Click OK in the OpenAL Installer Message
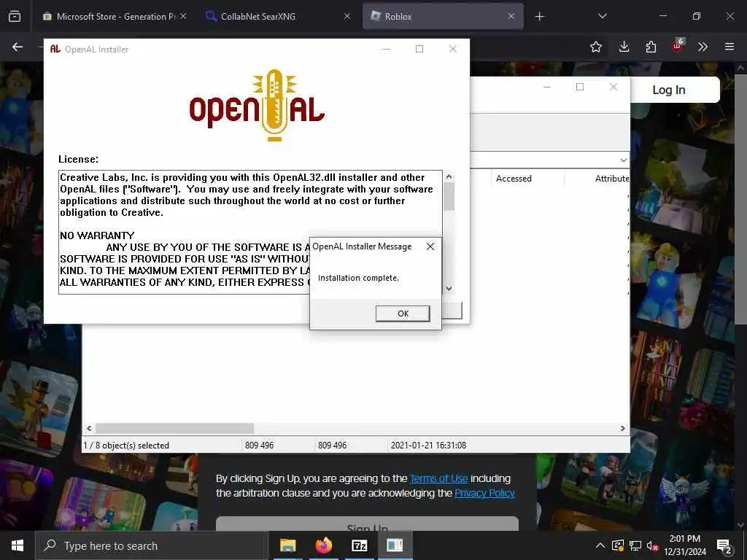Screen dimensions: 747x560 click(x=403, y=314)
